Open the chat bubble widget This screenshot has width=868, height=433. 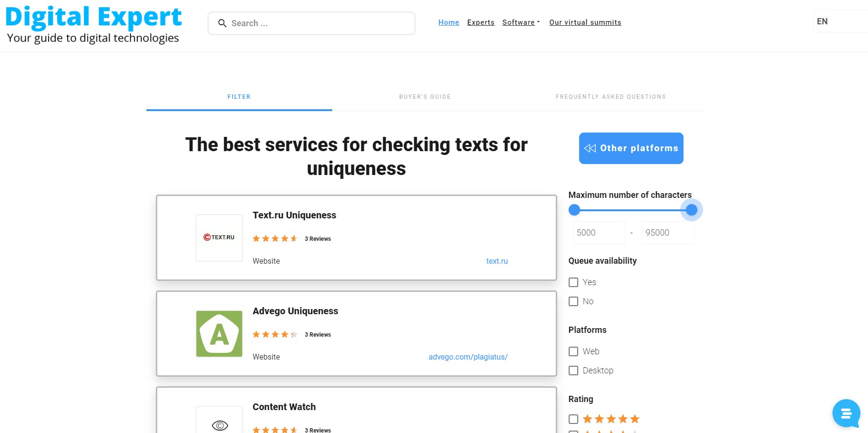[x=846, y=413]
